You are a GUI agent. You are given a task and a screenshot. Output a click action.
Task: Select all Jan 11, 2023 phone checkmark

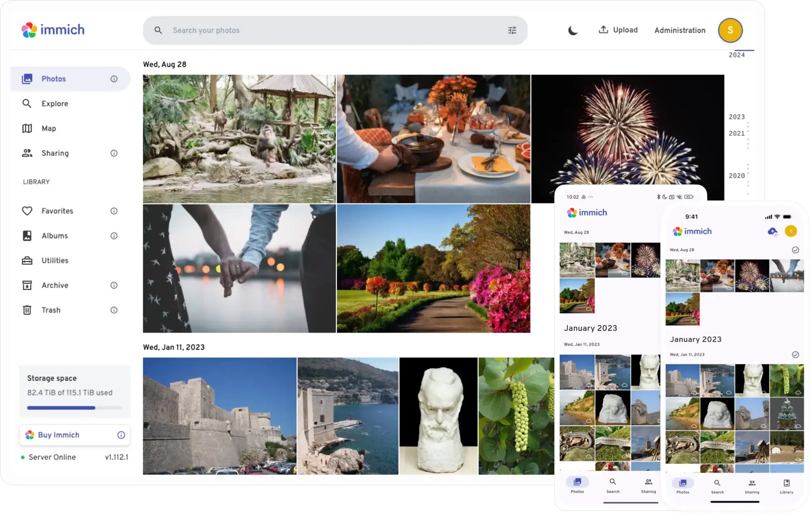coord(795,355)
